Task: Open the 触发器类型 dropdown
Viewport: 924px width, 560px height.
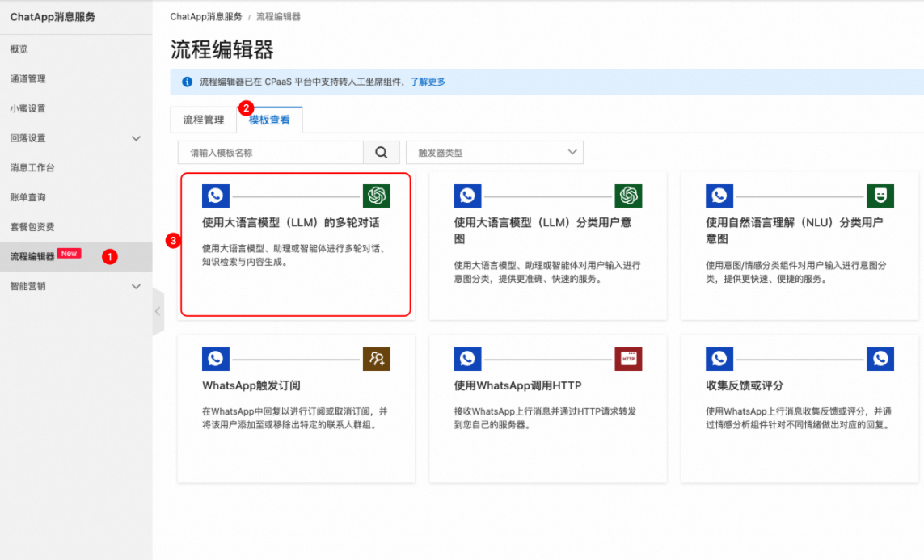Action: [x=495, y=153]
